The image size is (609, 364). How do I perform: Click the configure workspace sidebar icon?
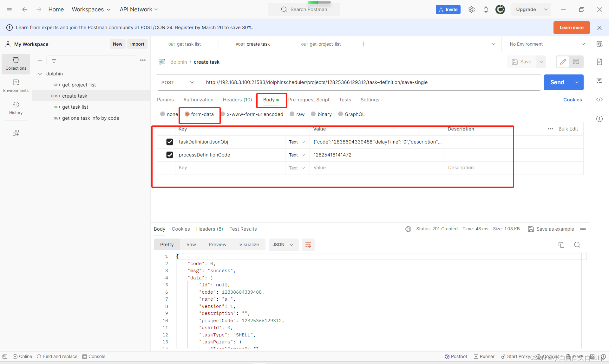[16, 133]
